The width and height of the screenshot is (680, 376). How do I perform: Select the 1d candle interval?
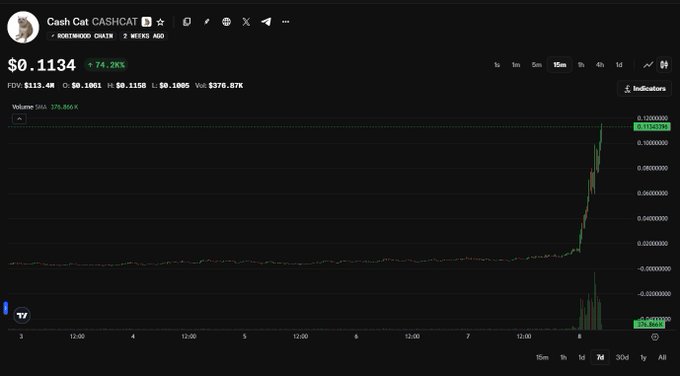pos(619,65)
